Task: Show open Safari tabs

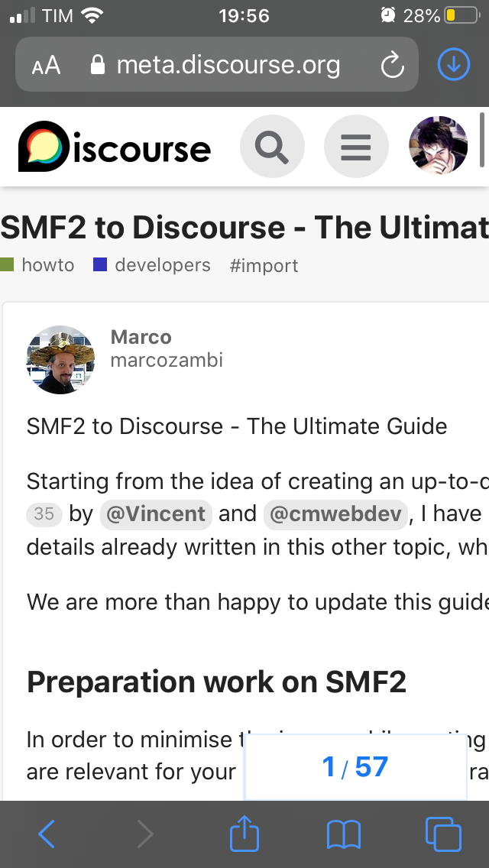Action: tap(442, 834)
